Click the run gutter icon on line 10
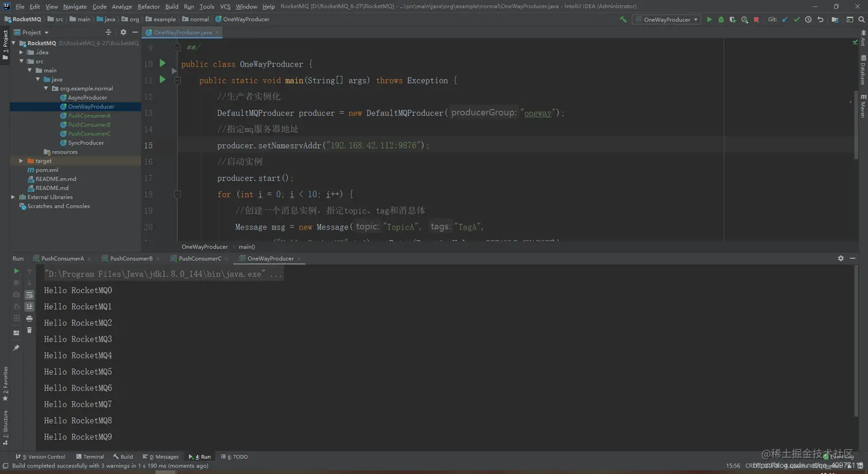868x474 pixels. click(162, 63)
